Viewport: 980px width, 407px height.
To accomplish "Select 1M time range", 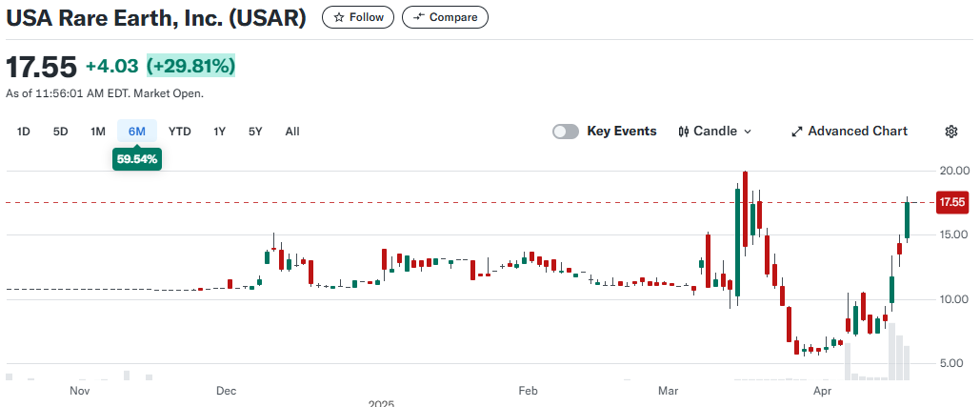I will (97, 132).
